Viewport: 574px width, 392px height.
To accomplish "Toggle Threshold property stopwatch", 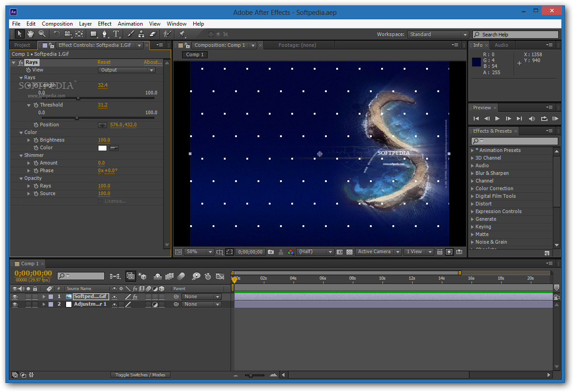I will (x=36, y=105).
